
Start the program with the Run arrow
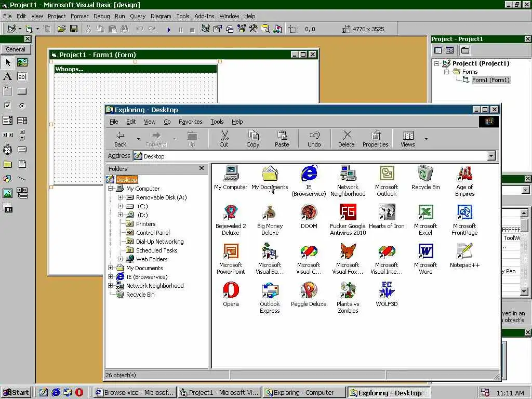click(169, 30)
